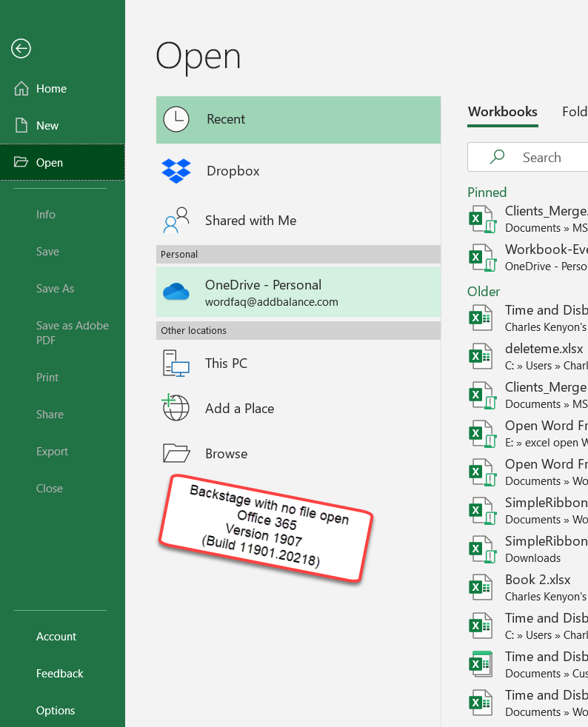Click Excel icon beside pinned Workbook-Eve file
588x727 pixels.
tap(482, 258)
